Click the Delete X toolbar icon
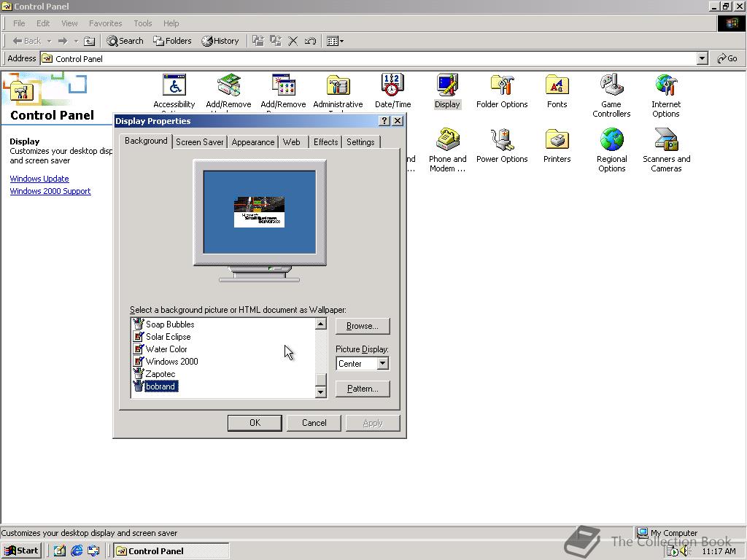 pos(293,41)
